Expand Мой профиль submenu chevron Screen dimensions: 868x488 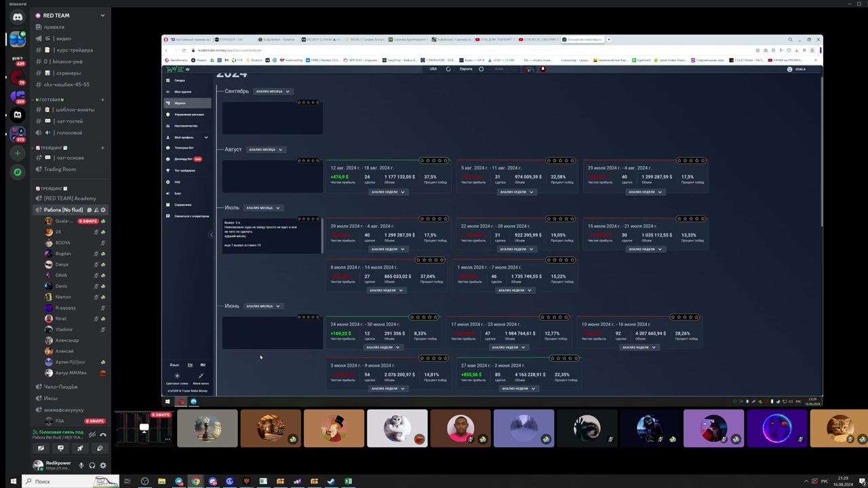[x=206, y=138]
